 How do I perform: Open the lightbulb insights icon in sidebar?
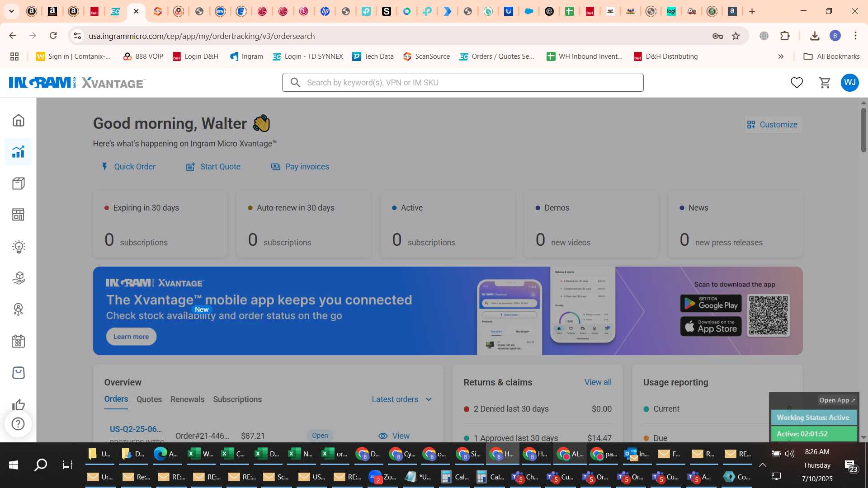pos(18,246)
